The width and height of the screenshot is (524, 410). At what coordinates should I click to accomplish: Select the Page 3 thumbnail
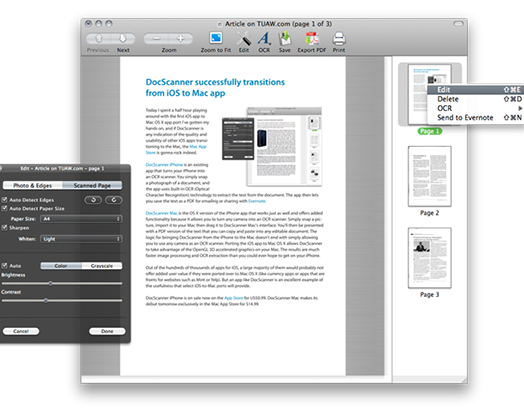click(429, 258)
